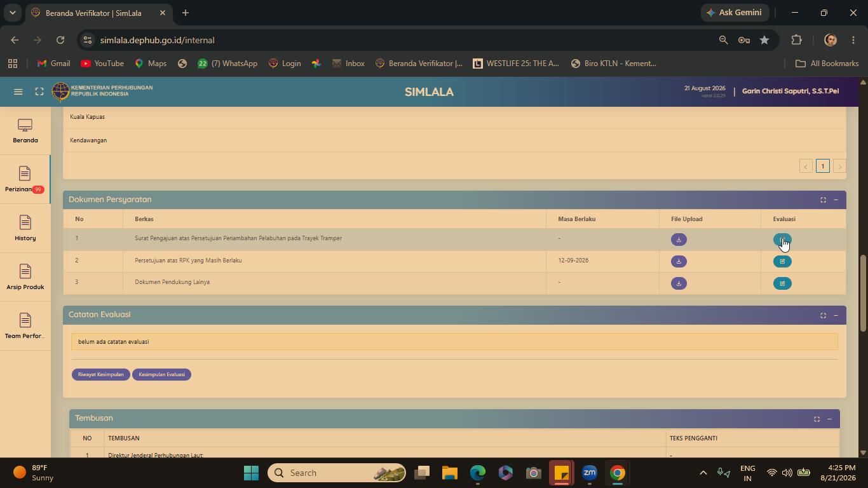
Task: Toggle fullscreen icon beside ministry logo
Action: (39, 91)
